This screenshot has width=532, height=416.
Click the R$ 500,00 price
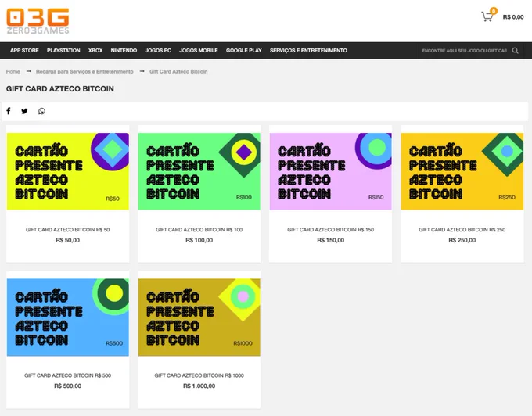tap(68, 386)
